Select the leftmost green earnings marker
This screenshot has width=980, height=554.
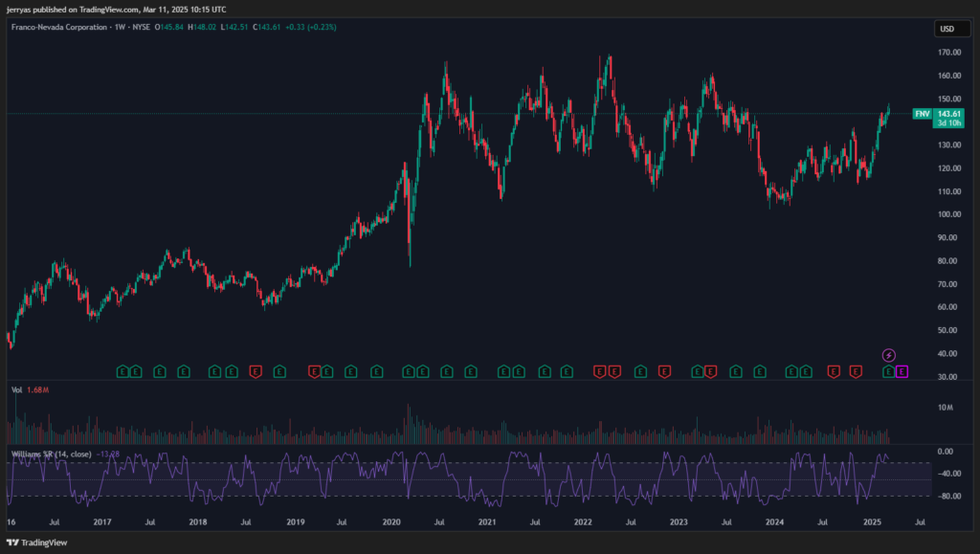tap(122, 370)
